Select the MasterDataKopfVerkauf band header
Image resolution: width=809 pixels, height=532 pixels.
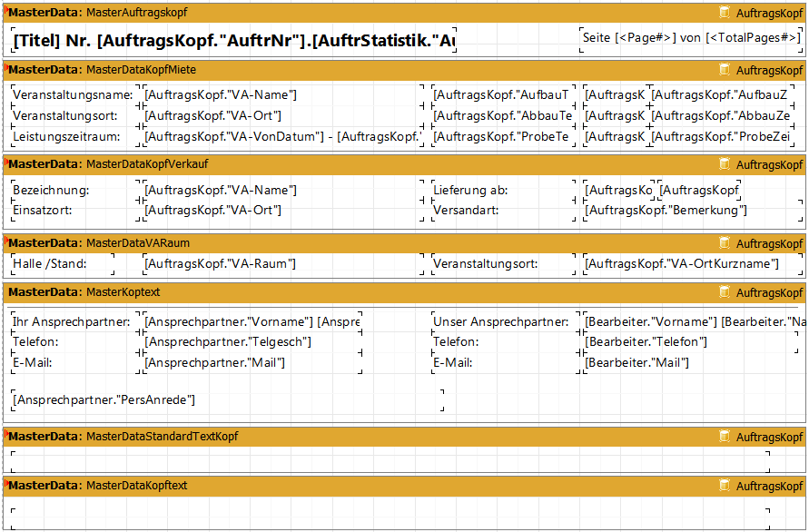point(405,164)
